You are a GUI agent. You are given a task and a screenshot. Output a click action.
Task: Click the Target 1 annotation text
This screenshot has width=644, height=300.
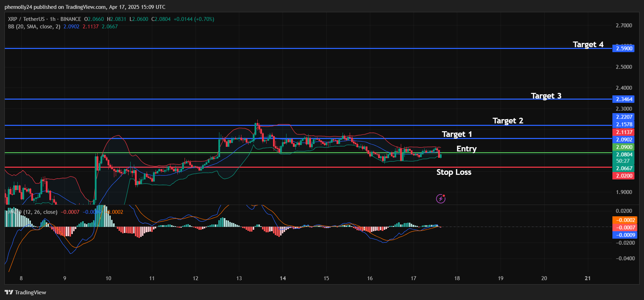[x=457, y=134]
